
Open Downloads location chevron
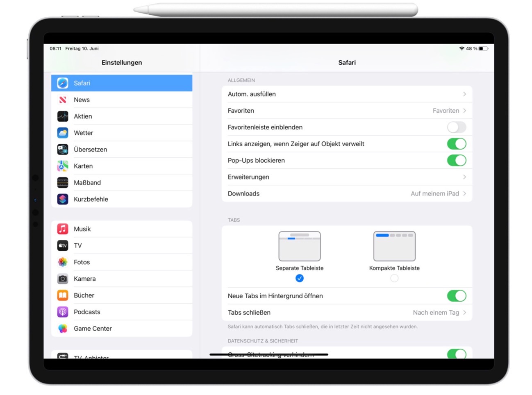pos(464,194)
